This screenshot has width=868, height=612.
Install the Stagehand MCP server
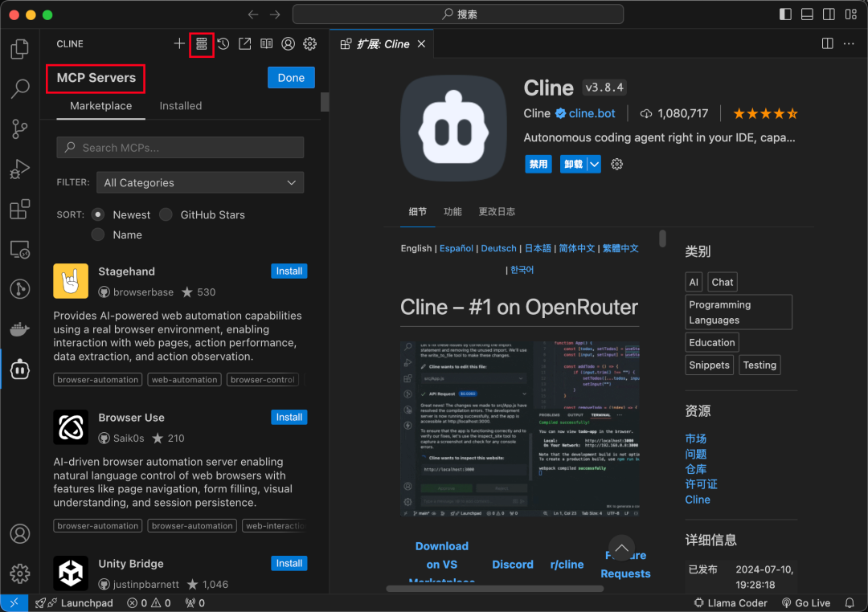tap(289, 271)
